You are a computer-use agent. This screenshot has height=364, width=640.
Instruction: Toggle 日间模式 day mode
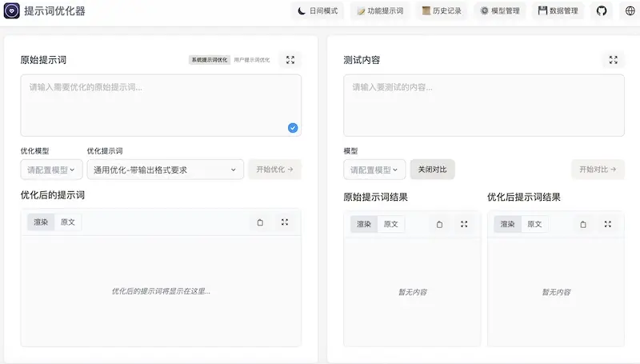click(x=318, y=11)
